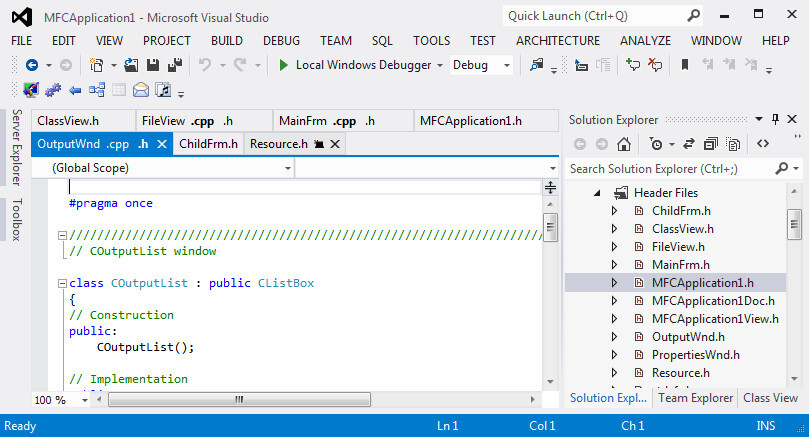The image size is (809, 437).
Task: Expand the ChildFrm.h tree node
Action: (x=615, y=211)
